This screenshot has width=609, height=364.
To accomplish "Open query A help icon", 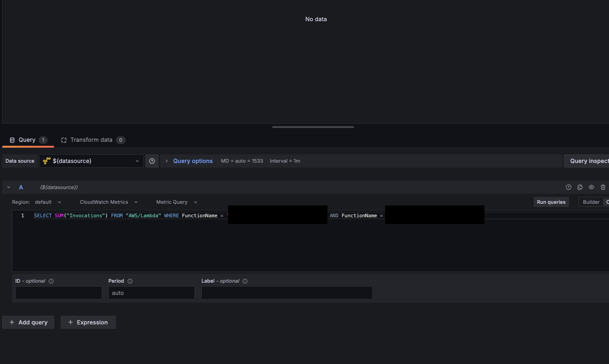I will coord(568,187).
